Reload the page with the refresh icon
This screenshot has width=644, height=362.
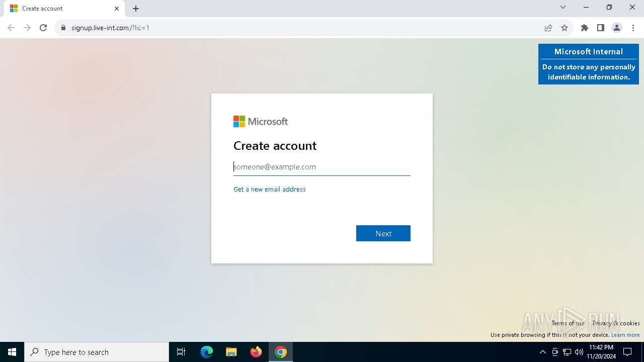tap(43, 28)
